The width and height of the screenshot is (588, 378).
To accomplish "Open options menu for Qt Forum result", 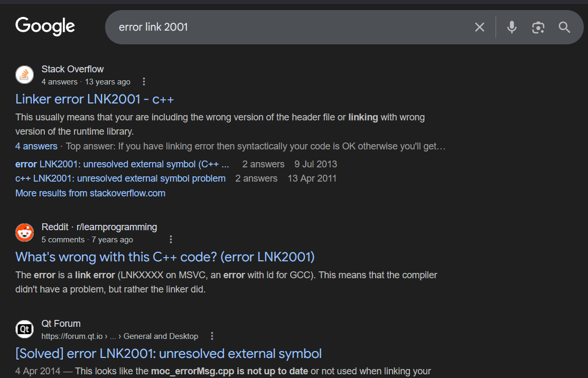I will [x=212, y=336].
